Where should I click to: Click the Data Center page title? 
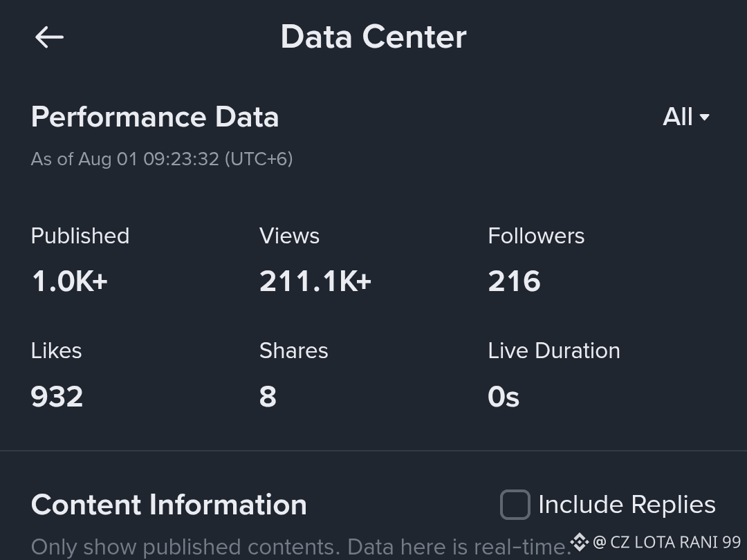coord(373,37)
